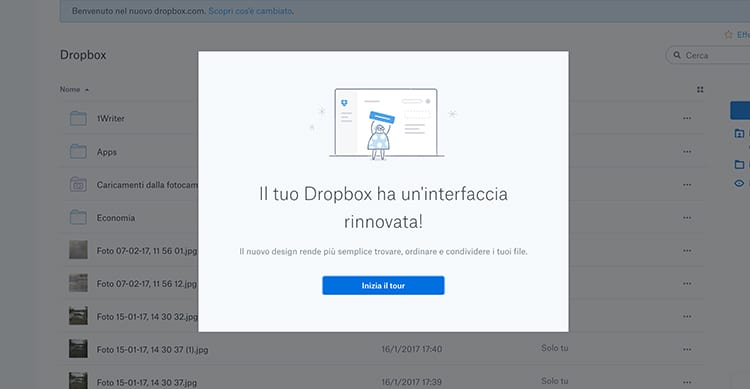This screenshot has height=389, width=750.
Task: Start the tour with Inizia il tour
Action: click(383, 285)
